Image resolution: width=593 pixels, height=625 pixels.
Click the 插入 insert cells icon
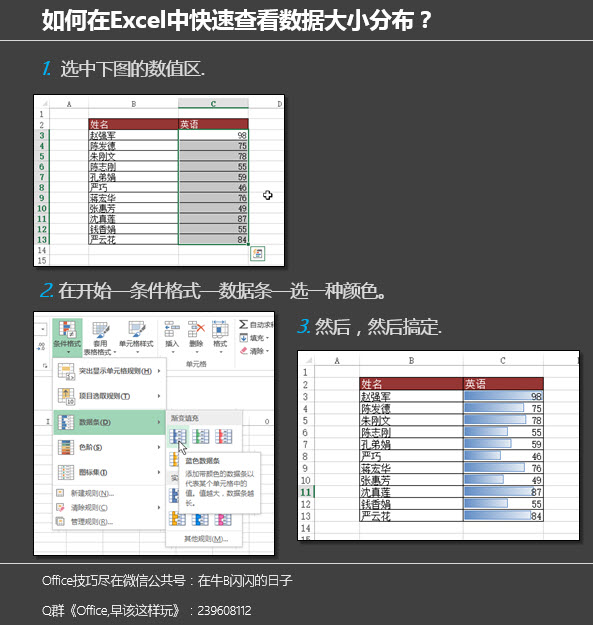pos(172,329)
